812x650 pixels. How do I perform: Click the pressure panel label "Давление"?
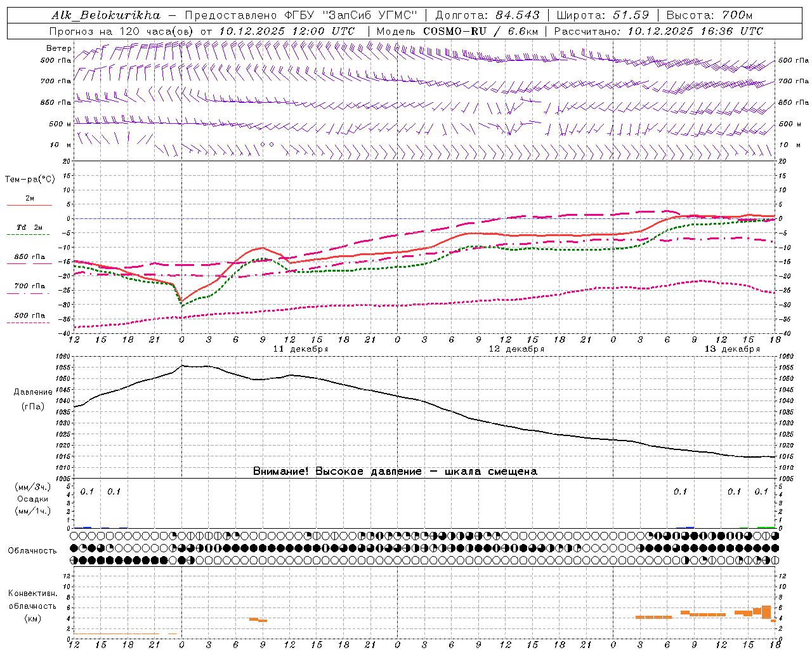click(x=33, y=392)
